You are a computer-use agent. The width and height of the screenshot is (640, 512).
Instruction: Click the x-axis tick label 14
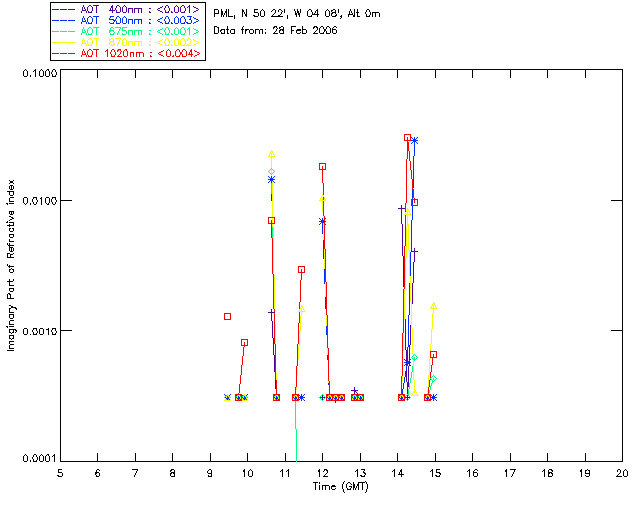pos(398,473)
